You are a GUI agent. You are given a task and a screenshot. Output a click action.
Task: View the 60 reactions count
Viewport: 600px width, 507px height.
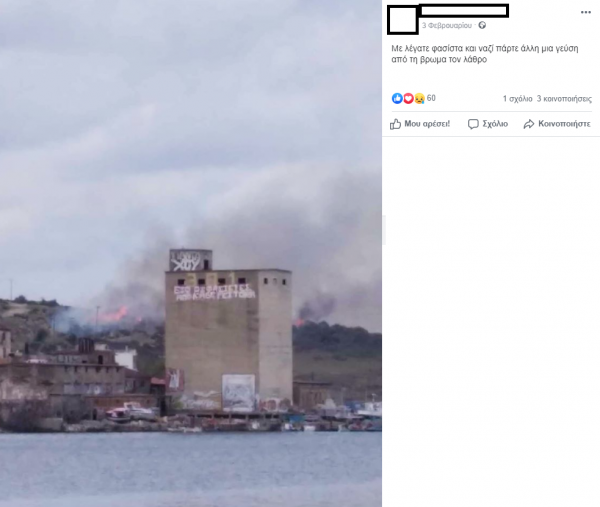coord(431,98)
